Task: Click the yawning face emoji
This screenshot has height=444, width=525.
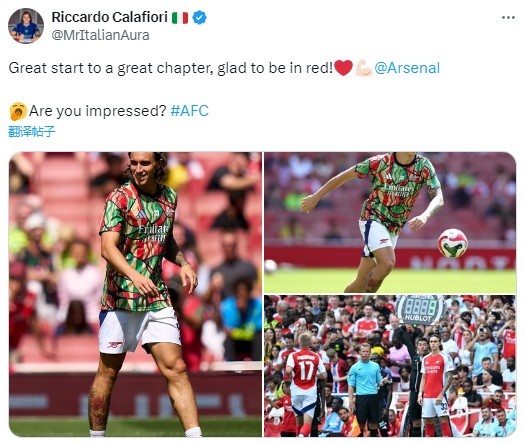Action: pos(18,111)
